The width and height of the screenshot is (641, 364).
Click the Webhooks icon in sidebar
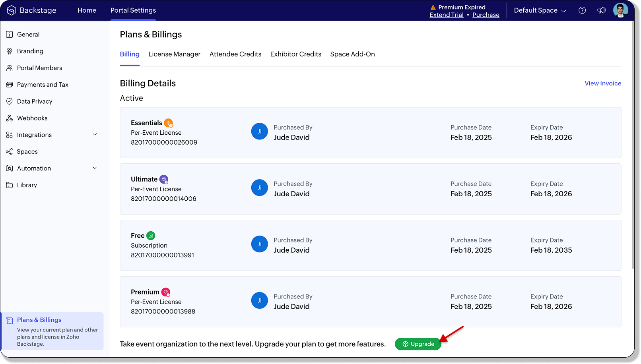click(x=10, y=118)
